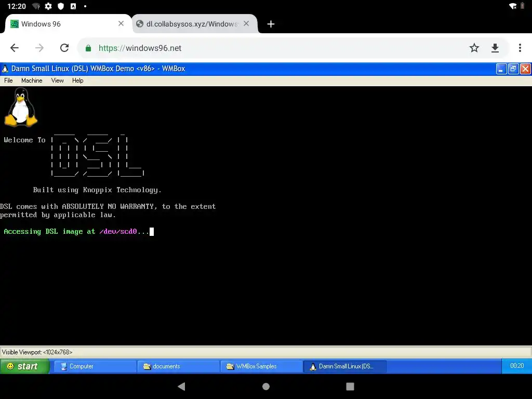Click the taskbar clock showing 00:20

517,366
